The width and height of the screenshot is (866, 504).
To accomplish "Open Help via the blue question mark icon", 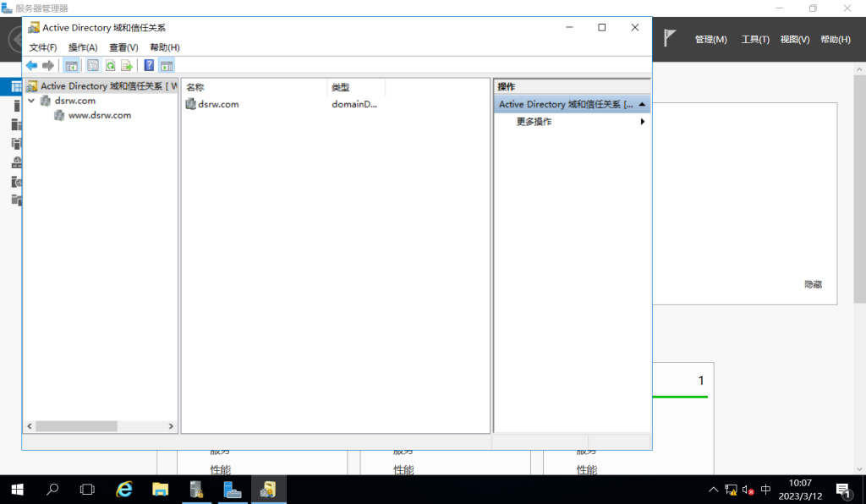I will click(149, 66).
